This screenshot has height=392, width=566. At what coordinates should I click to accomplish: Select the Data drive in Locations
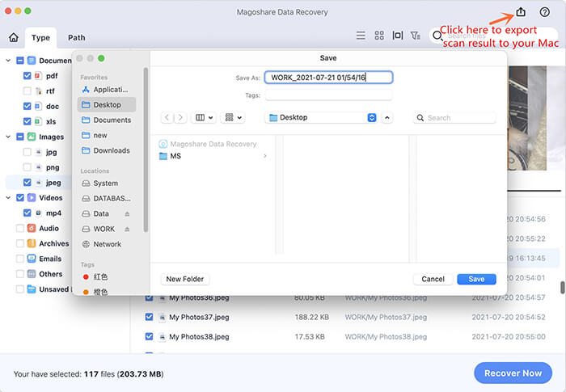pos(101,213)
